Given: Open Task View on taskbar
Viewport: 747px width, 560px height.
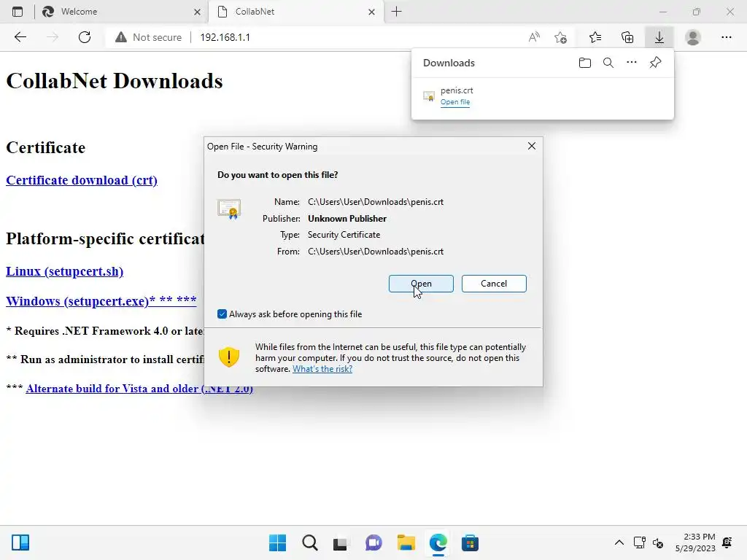Looking at the screenshot, I should [341, 542].
